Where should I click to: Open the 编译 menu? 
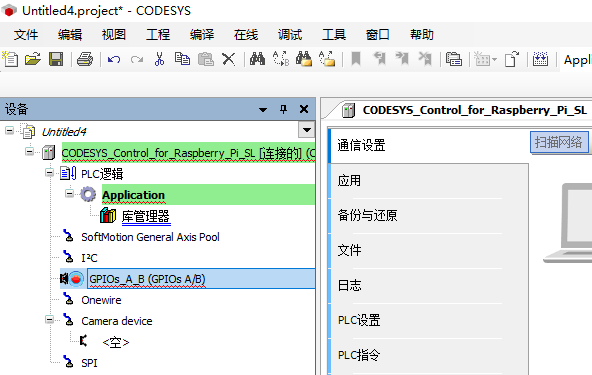[x=202, y=35]
